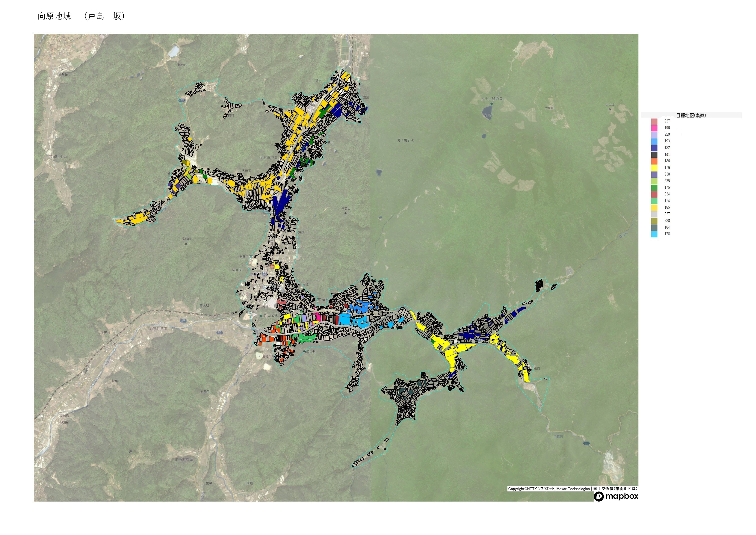Click the legend label 237

point(667,121)
